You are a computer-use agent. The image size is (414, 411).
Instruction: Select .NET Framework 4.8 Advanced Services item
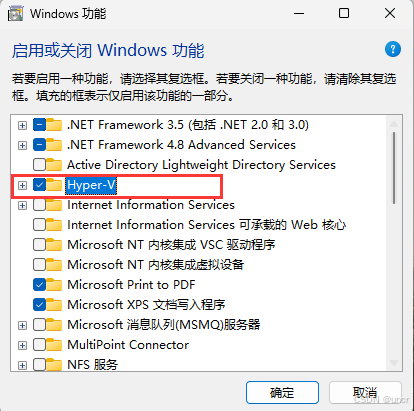point(181,145)
